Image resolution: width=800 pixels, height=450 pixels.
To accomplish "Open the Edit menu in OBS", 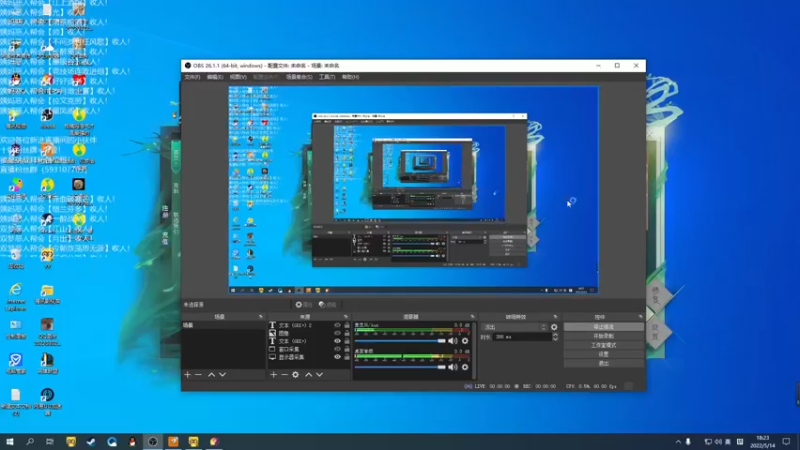I will [215, 77].
